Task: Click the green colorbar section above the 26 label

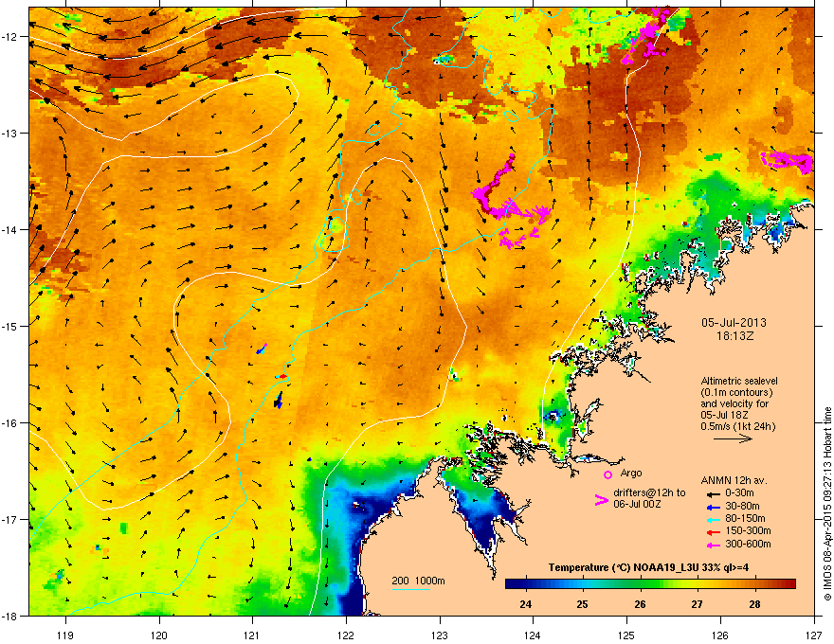Action: pos(641,583)
